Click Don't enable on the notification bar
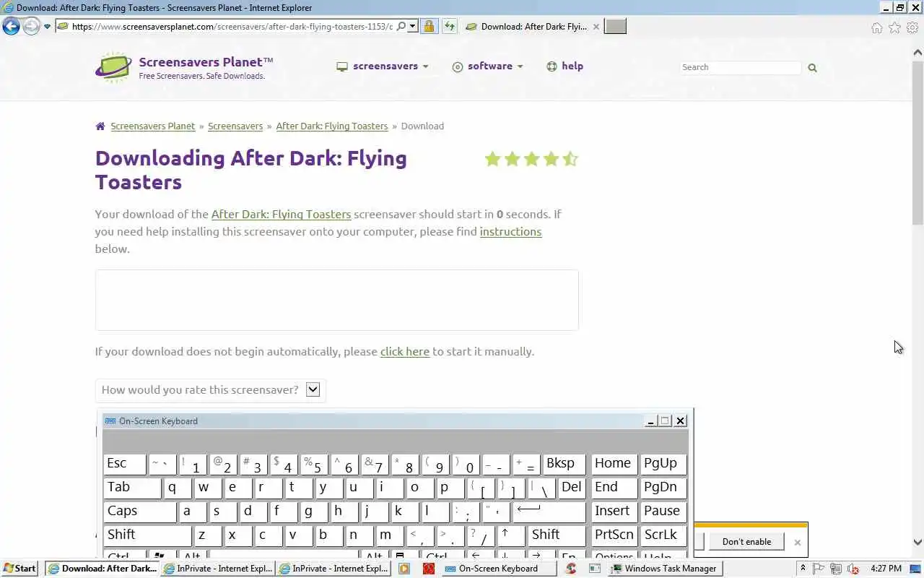 pos(746,542)
